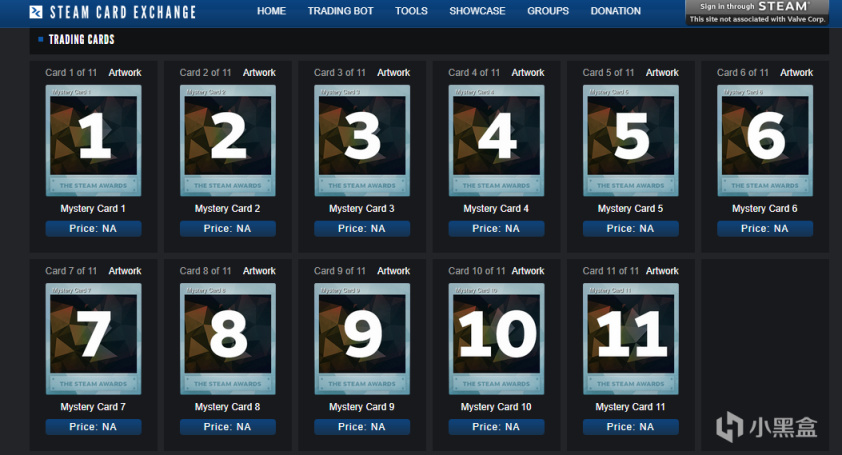Click Price: NA button under Mystery Card 7

93,427
